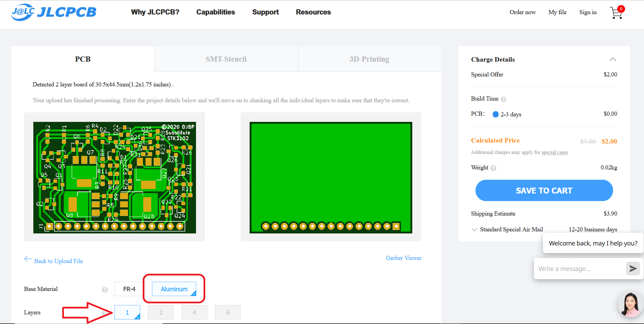Click the Base Material help icon
Image resolution: width=644 pixels, height=324 pixels.
pyautogui.click(x=105, y=290)
